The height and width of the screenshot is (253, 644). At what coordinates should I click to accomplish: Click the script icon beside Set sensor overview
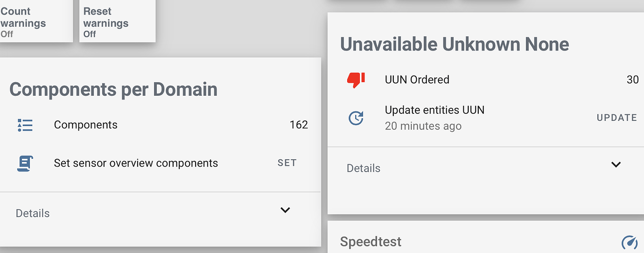coord(25,163)
